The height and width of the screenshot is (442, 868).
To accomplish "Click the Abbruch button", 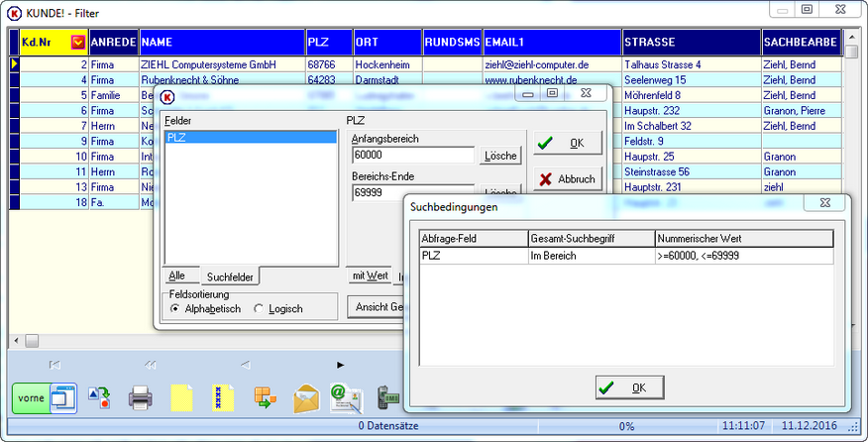I will pyautogui.click(x=568, y=179).
